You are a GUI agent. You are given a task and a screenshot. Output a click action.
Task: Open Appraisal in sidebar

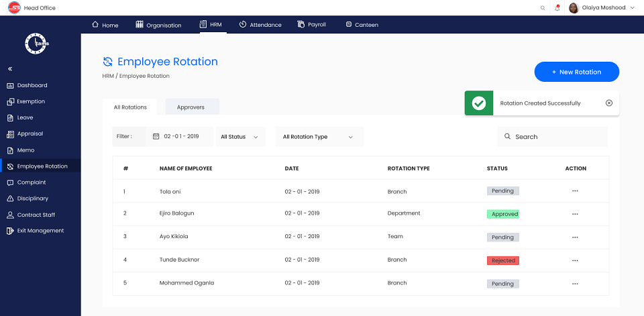coord(30,134)
